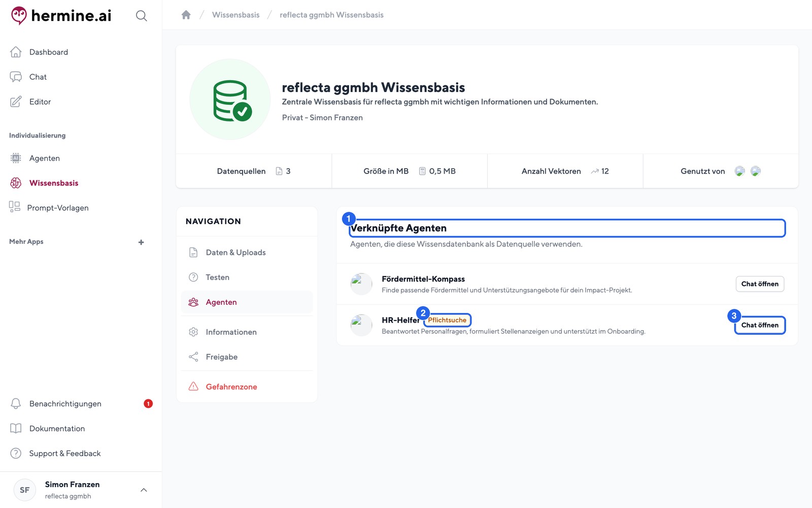Click the Fördermittel-Kompass agent avatar
Screen dimensions: 812x508
[361, 284]
